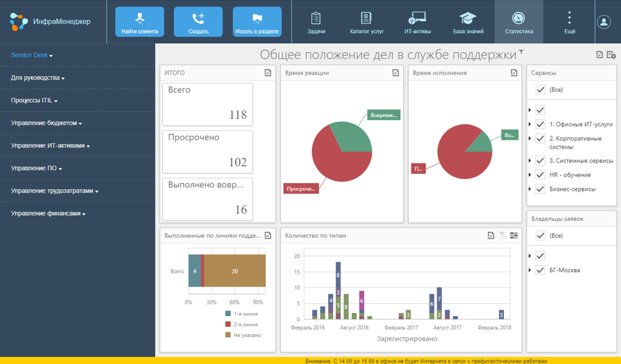Open Управление ИТ-активами menu

pyautogui.click(x=50, y=145)
